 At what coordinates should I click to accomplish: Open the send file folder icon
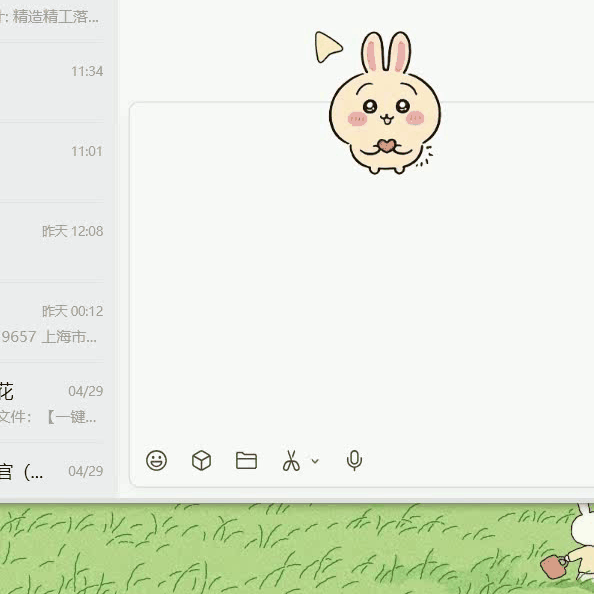[246, 461]
